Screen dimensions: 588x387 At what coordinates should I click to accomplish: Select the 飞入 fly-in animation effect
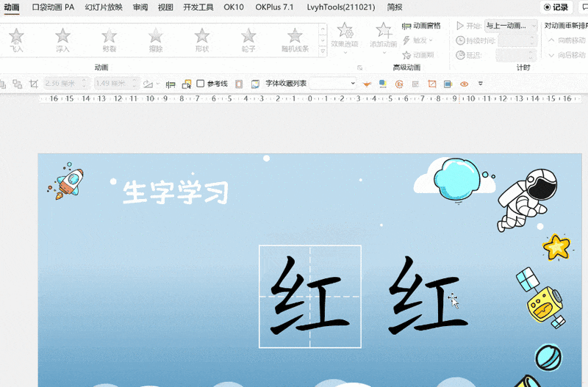tap(17, 38)
